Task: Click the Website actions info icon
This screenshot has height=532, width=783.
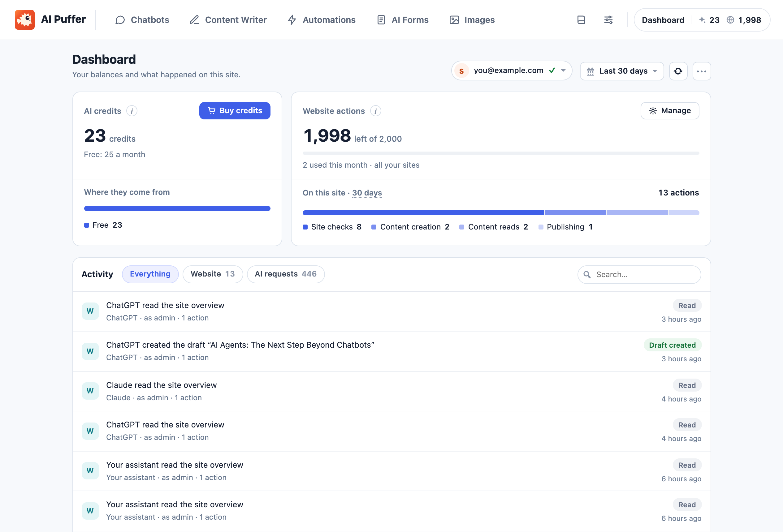Action: 375,111
